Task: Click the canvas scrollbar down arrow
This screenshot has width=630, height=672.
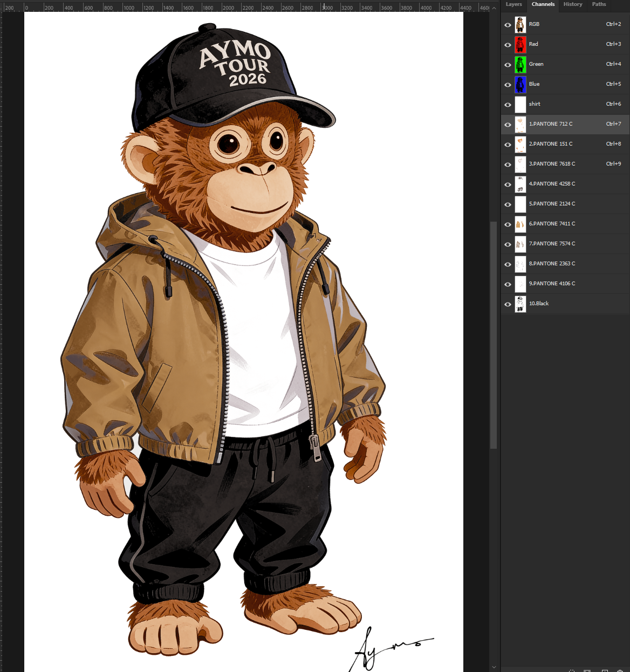Action: click(x=494, y=667)
